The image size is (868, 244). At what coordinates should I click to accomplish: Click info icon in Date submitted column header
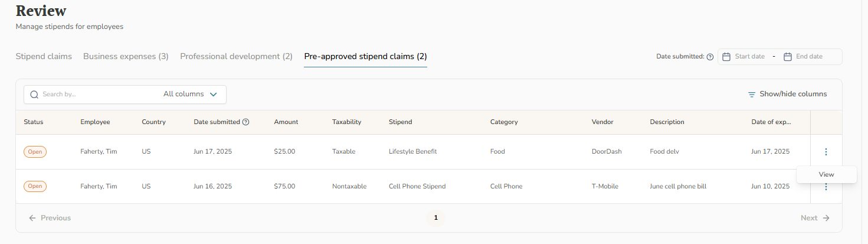coord(246,122)
